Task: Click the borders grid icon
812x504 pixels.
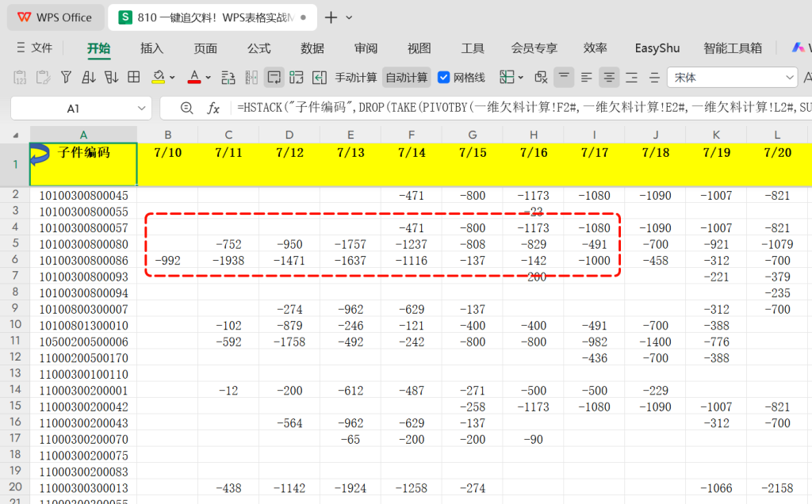Action: click(133, 77)
